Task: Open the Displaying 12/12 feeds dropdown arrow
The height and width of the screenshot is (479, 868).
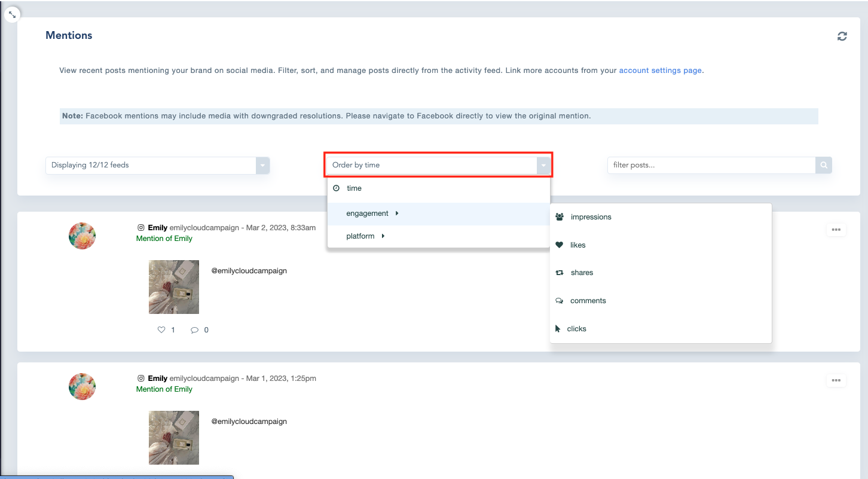Action: point(262,165)
